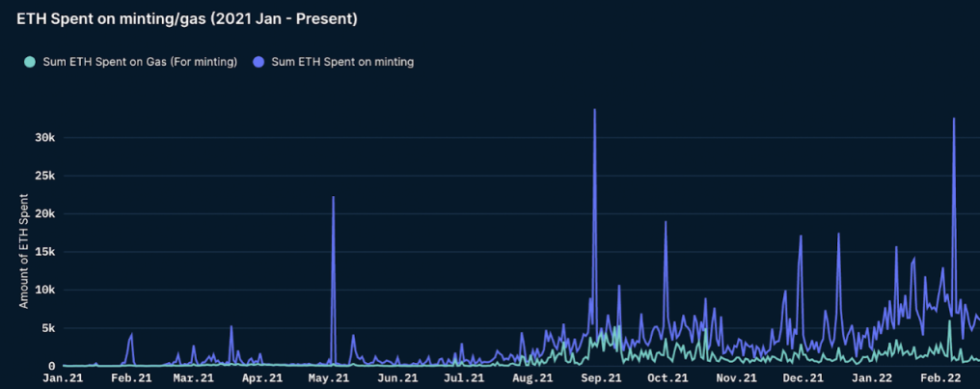Click the blue legend dot for minting series
The height and width of the screenshot is (389, 980).
point(258,63)
